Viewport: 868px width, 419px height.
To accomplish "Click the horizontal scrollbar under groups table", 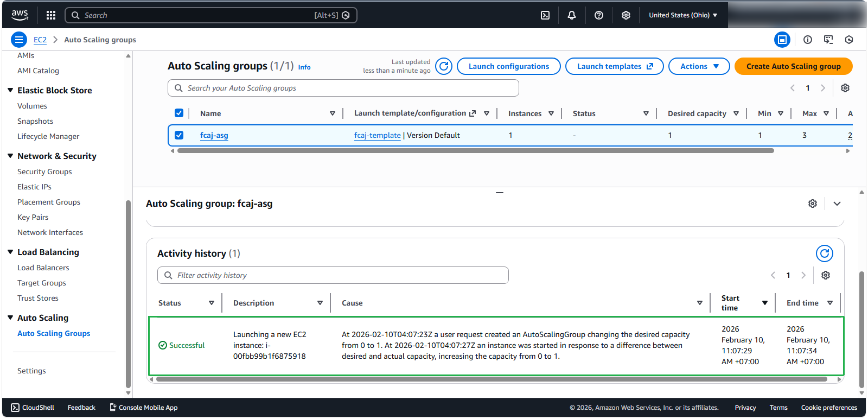I will click(x=475, y=151).
